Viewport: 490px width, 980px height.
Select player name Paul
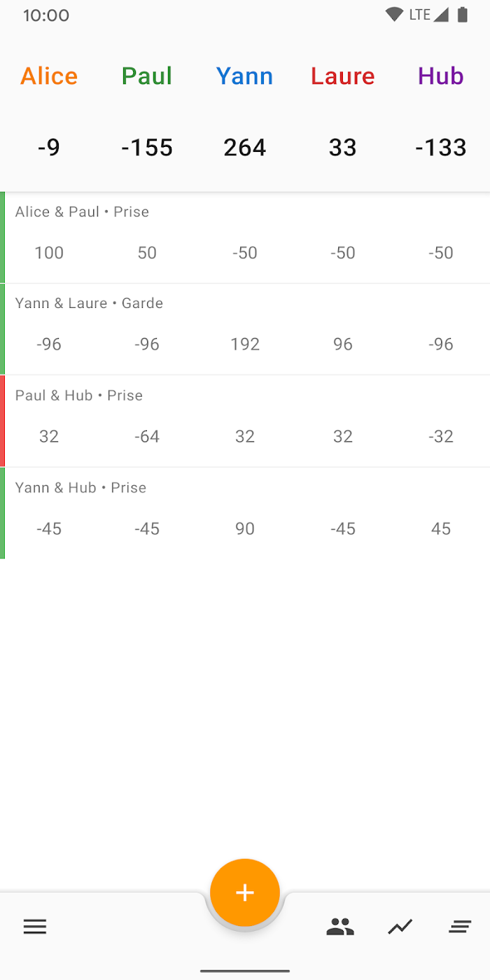[x=147, y=76]
